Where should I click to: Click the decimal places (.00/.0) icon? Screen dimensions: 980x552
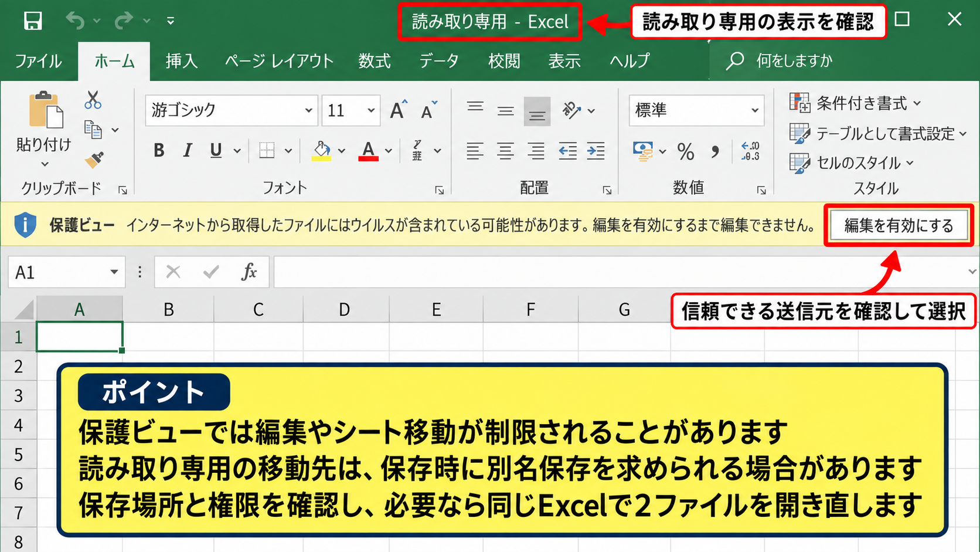(750, 151)
